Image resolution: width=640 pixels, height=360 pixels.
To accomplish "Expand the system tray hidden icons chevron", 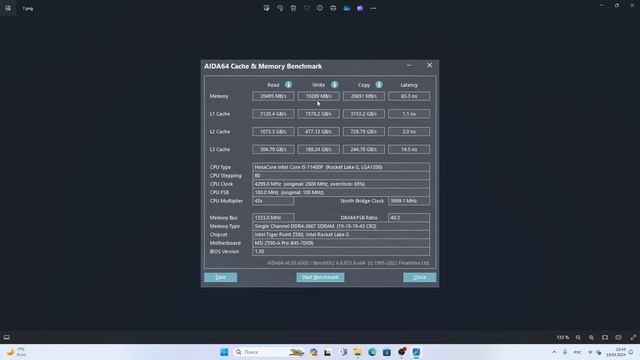I will coord(554,352).
